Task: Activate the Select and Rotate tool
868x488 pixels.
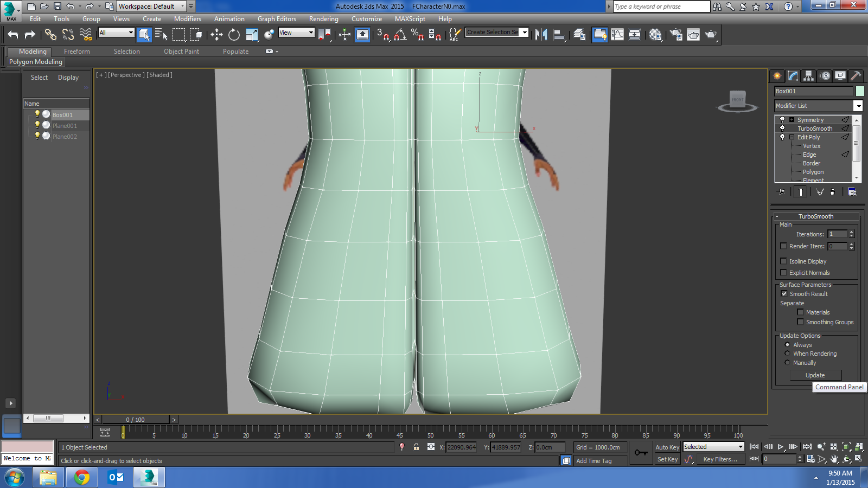Action: coord(233,34)
